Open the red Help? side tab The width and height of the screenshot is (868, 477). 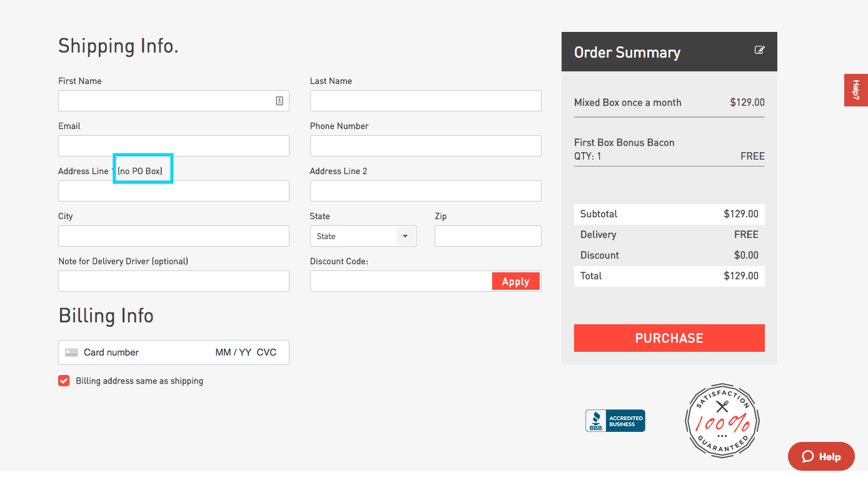click(x=855, y=90)
